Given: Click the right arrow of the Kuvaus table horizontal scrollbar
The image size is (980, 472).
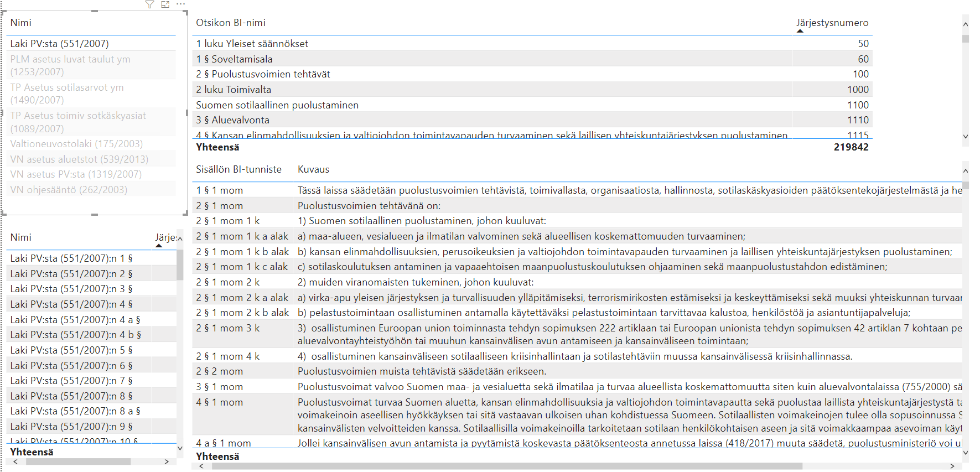Looking at the screenshot, I should (952, 466).
